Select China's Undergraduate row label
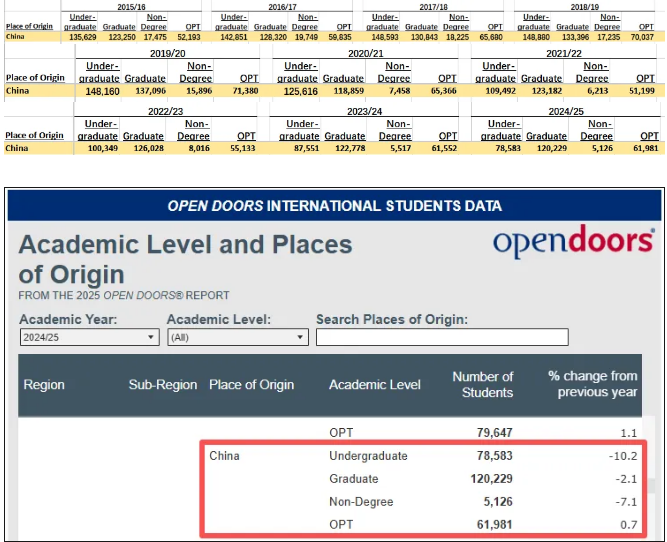The width and height of the screenshot is (667, 542). [x=368, y=456]
